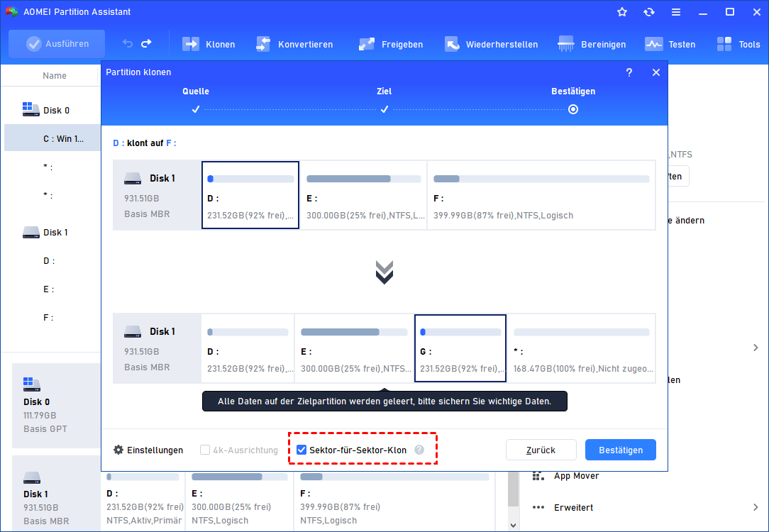Open App Mover in right panel
The height and width of the screenshot is (532, 769).
click(x=576, y=476)
